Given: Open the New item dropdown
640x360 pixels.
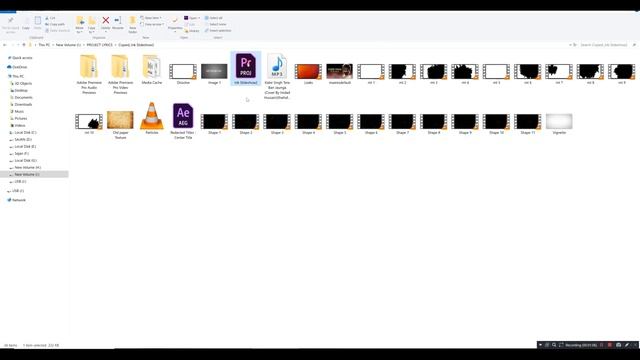Looking at the screenshot, I should point(151,18).
